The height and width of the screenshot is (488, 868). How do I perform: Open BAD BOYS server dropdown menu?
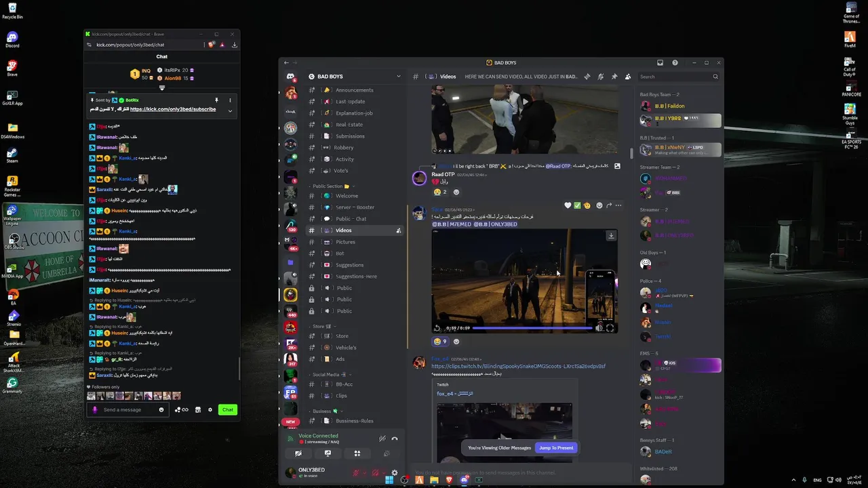click(354, 77)
